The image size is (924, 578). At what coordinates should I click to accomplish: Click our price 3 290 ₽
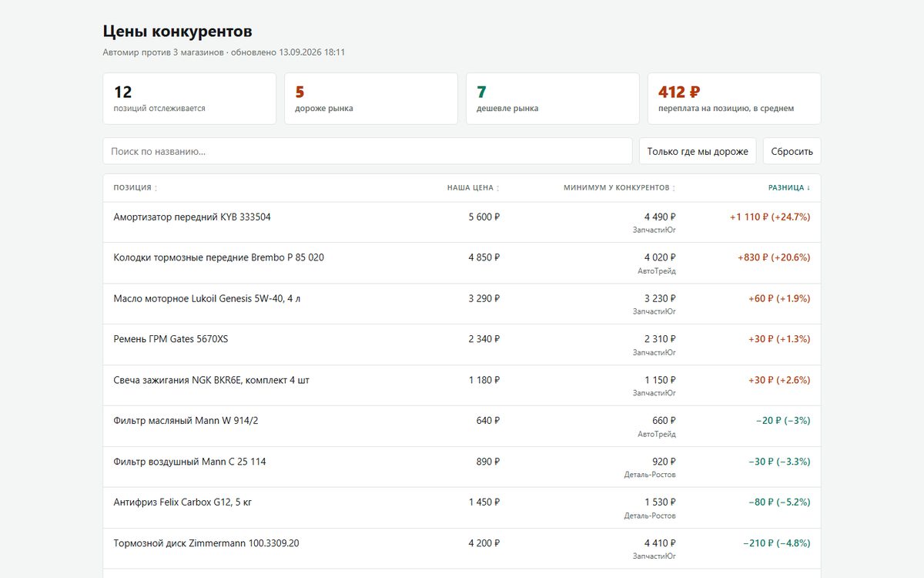click(x=484, y=298)
